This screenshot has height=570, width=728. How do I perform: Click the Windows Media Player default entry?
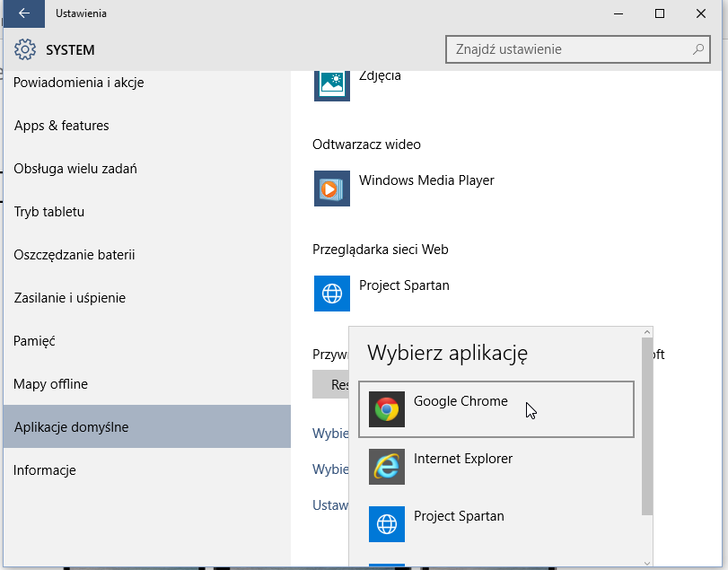[404, 189]
